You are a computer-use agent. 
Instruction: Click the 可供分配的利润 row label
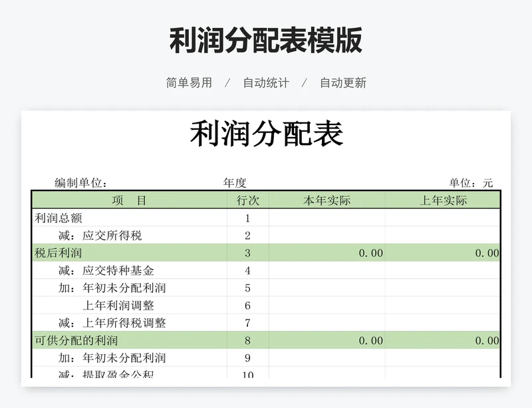76,340
